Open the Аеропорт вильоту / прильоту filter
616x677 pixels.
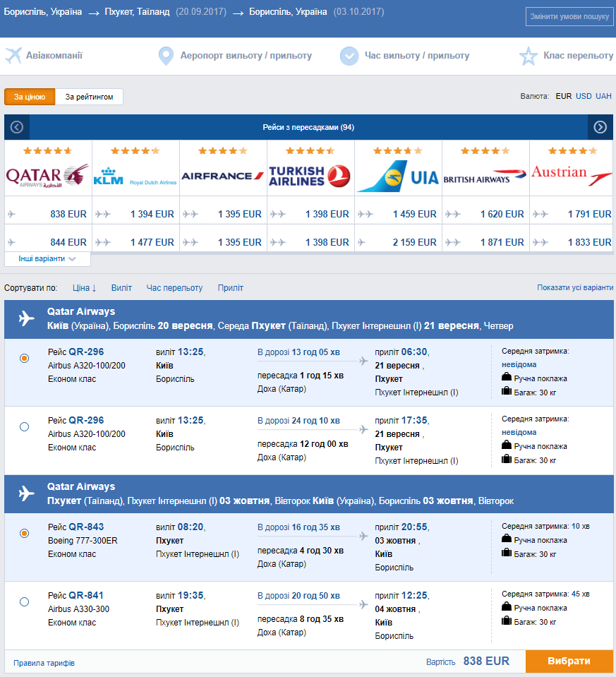[246, 56]
